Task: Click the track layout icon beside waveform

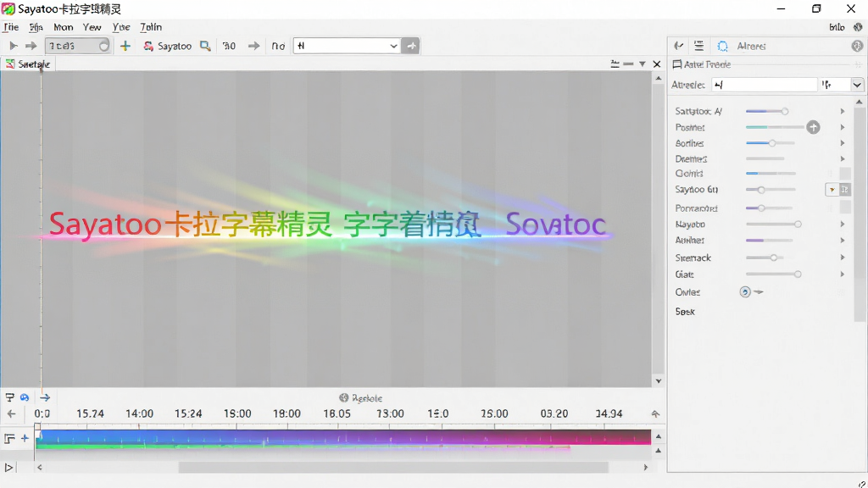Action: [x=9, y=438]
